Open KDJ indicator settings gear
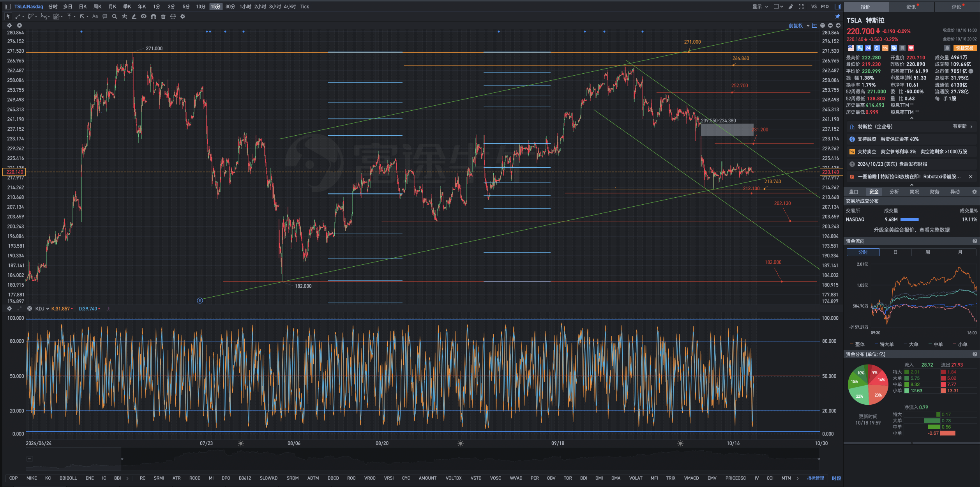 tap(9, 308)
